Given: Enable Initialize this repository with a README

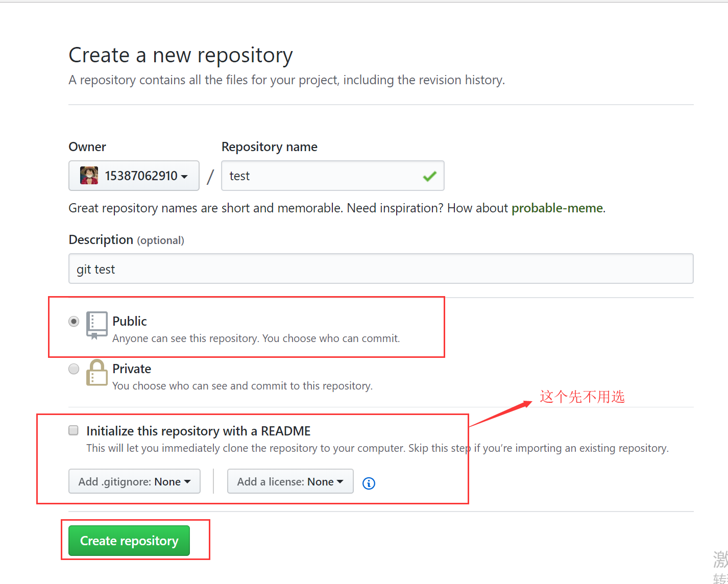Looking at the screenshot, I should tap(74, 430).
